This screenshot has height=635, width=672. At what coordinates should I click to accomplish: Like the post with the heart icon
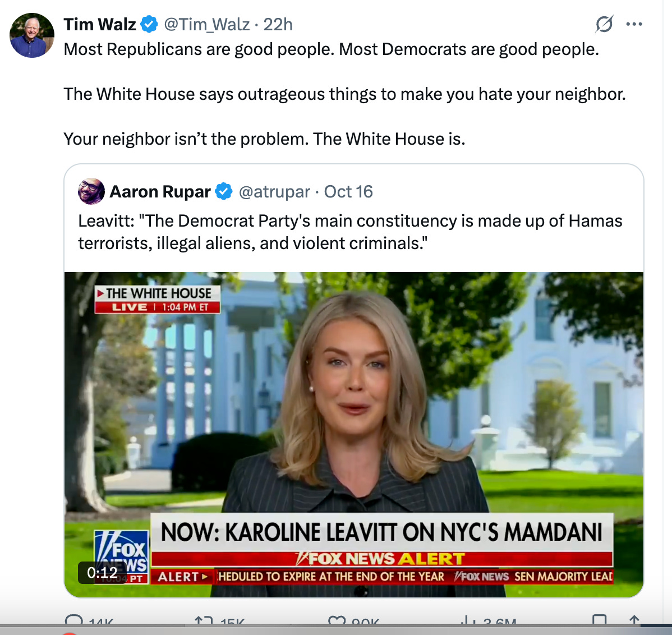click(337, 620)
